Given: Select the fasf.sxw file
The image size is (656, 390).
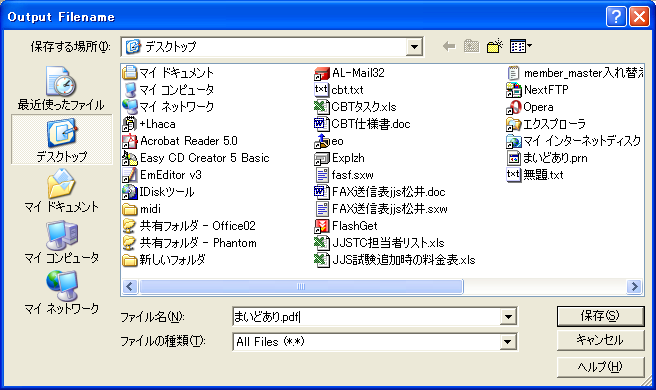Looking at the screenshot, I should [344, 175].
